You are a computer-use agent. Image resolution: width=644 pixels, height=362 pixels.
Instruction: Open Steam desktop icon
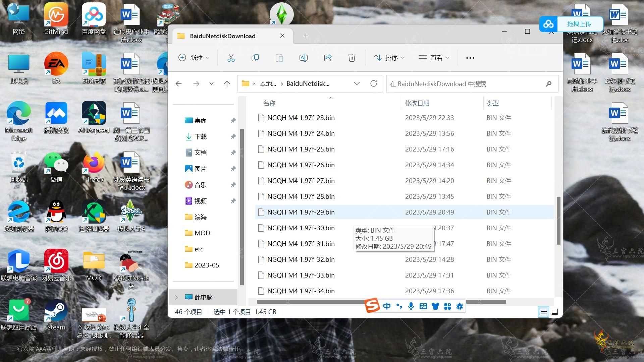pyautogui.click(x=56, y=315)
